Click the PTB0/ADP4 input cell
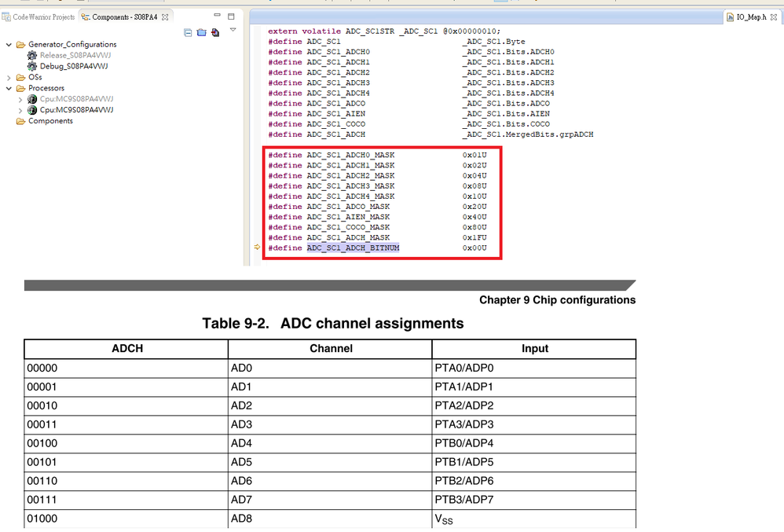The height and width of the screenshot is (532, 784). point(534,443)
